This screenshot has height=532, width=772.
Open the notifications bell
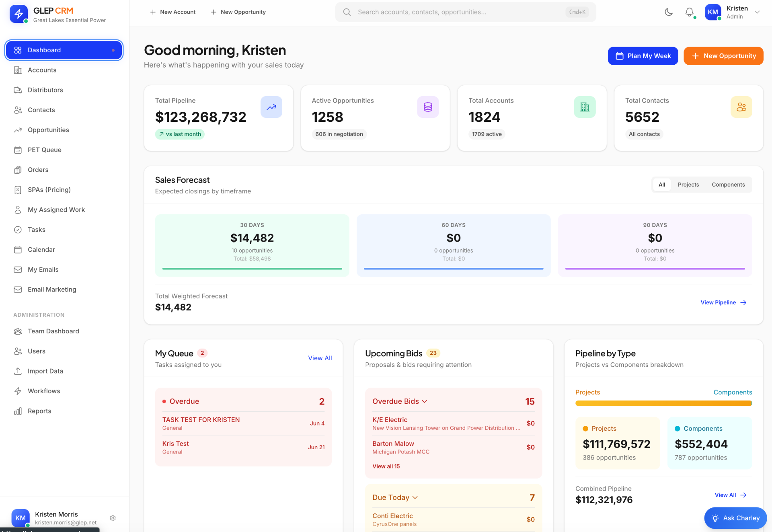689,12
